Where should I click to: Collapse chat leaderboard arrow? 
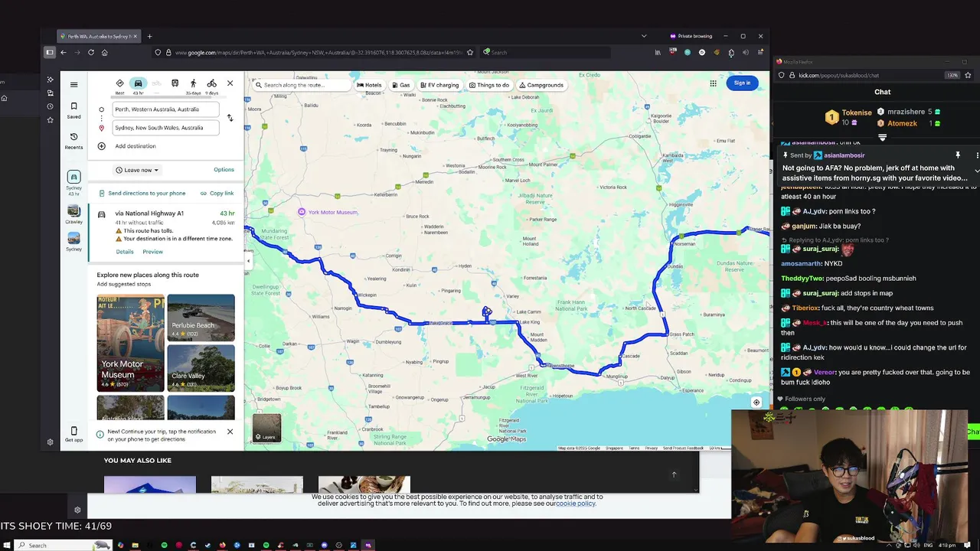tap(882, 138)
